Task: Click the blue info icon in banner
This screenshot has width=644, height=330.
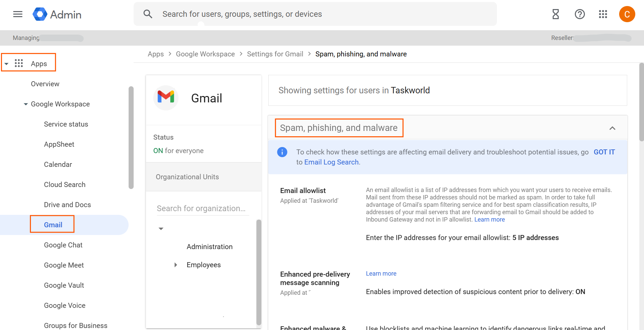Action: coord(282,152)
